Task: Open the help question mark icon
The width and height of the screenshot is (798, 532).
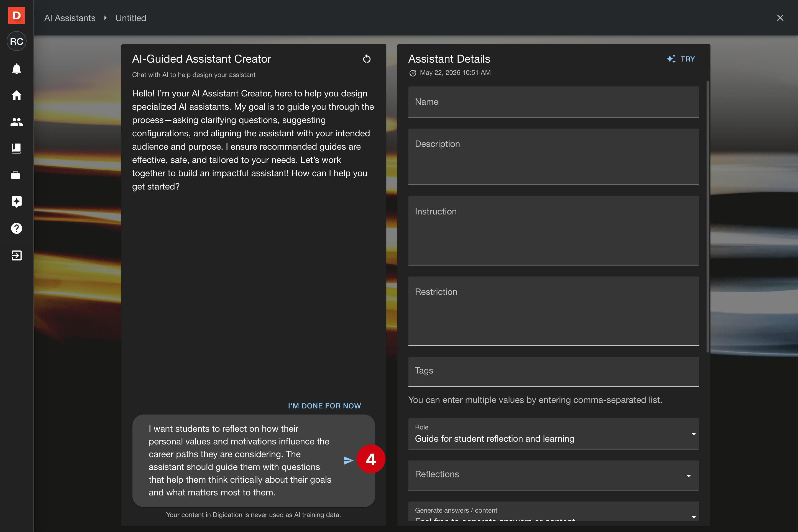Action: (x=16, y=228)
